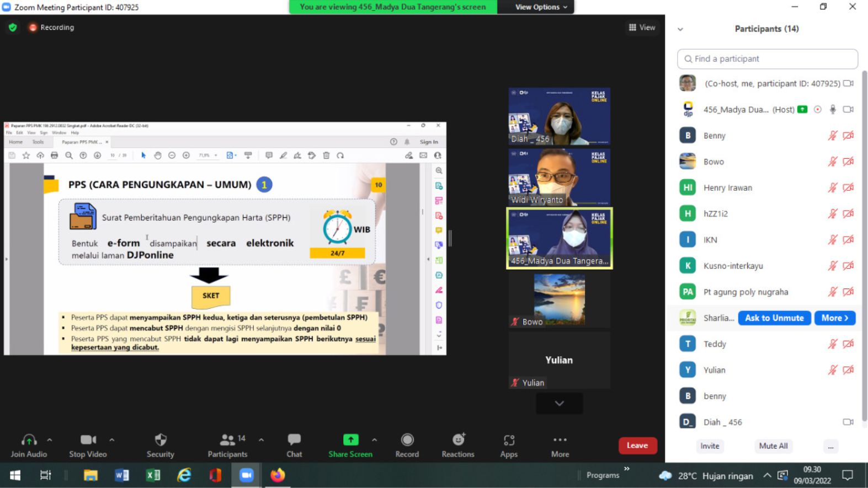Open the Chat panel

(294, 445)
